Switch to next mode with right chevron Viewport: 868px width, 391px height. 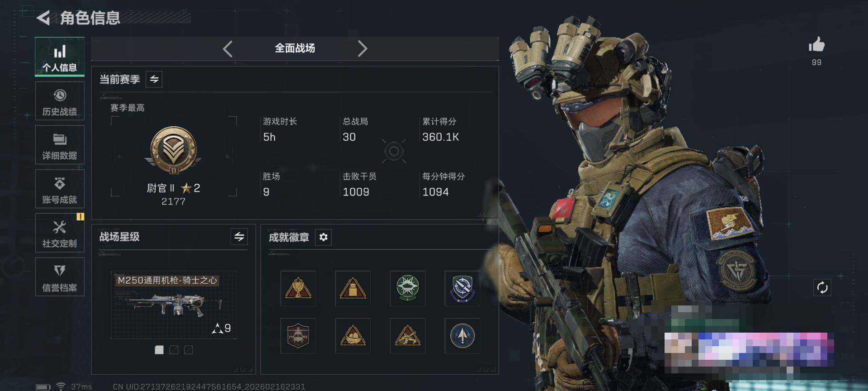pyautogui.click(x=362, y=48)
